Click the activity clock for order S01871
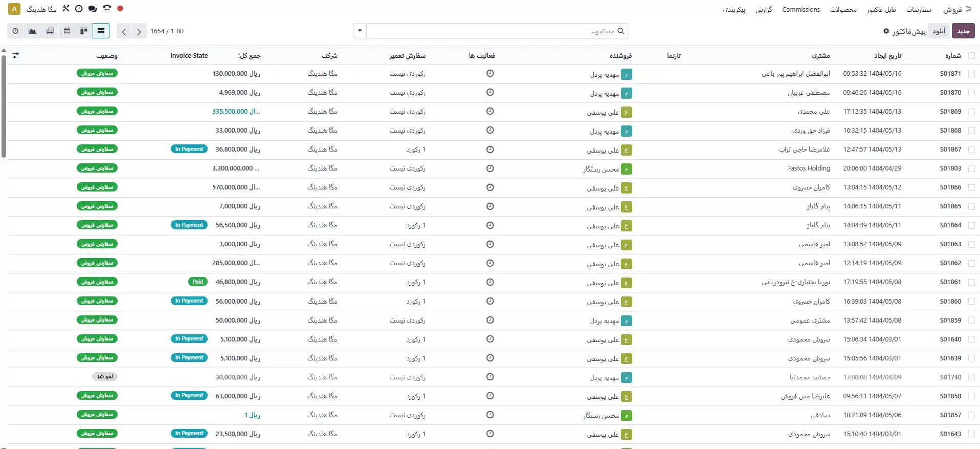Screen dimensions: 980x449 coord(490,74)
